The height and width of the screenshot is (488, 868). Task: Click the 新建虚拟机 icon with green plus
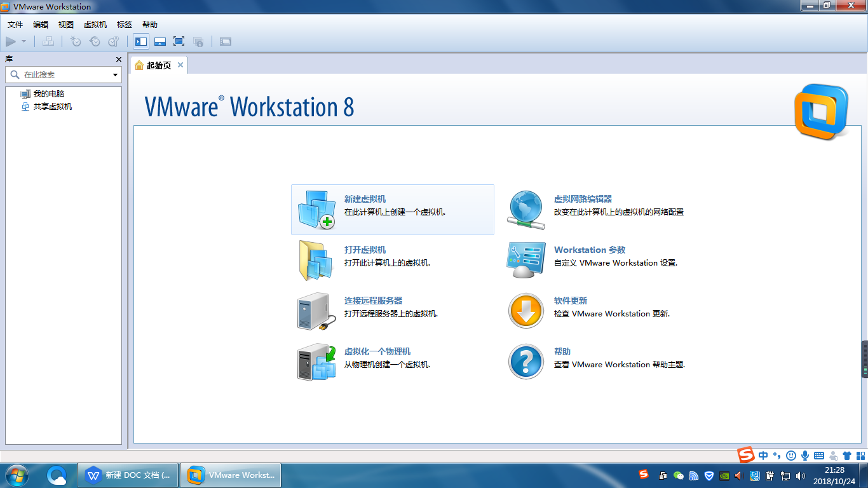(316, 210)
